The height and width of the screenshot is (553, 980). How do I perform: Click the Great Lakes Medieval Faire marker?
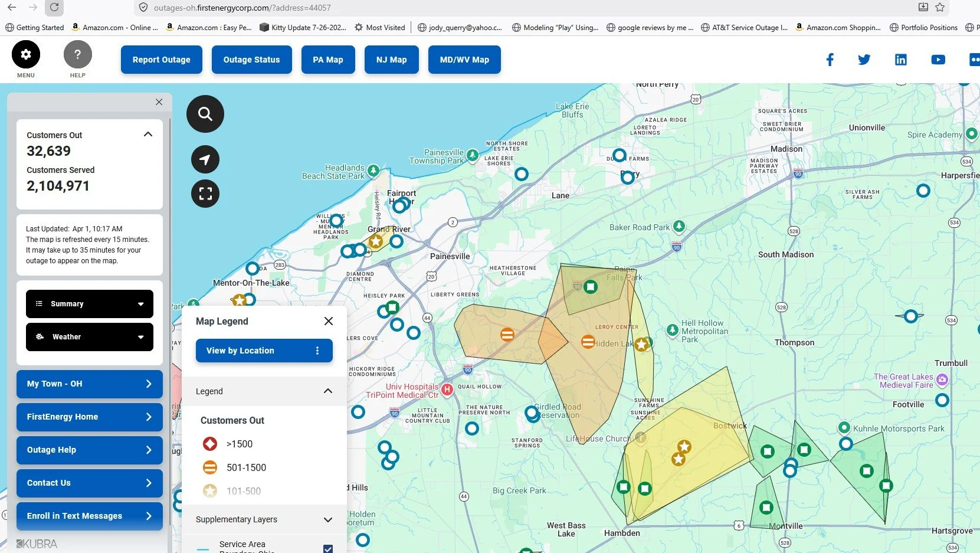942,379
